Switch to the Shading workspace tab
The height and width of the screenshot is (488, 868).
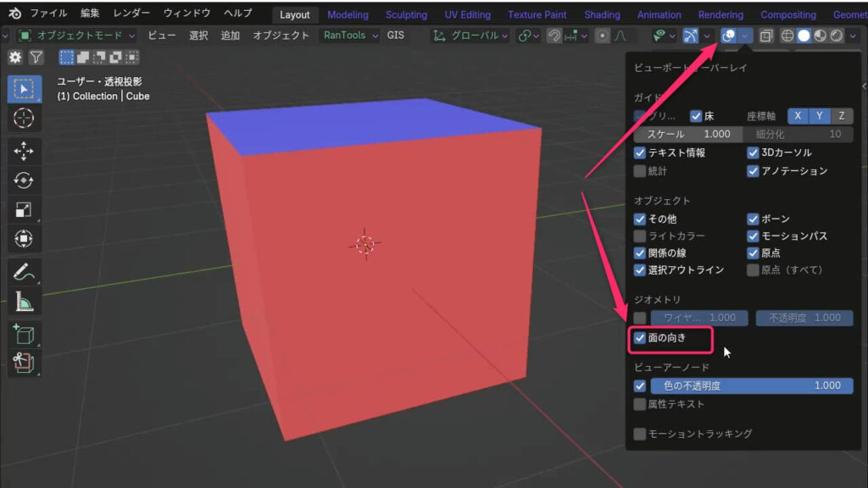click(x=603, y=15)
